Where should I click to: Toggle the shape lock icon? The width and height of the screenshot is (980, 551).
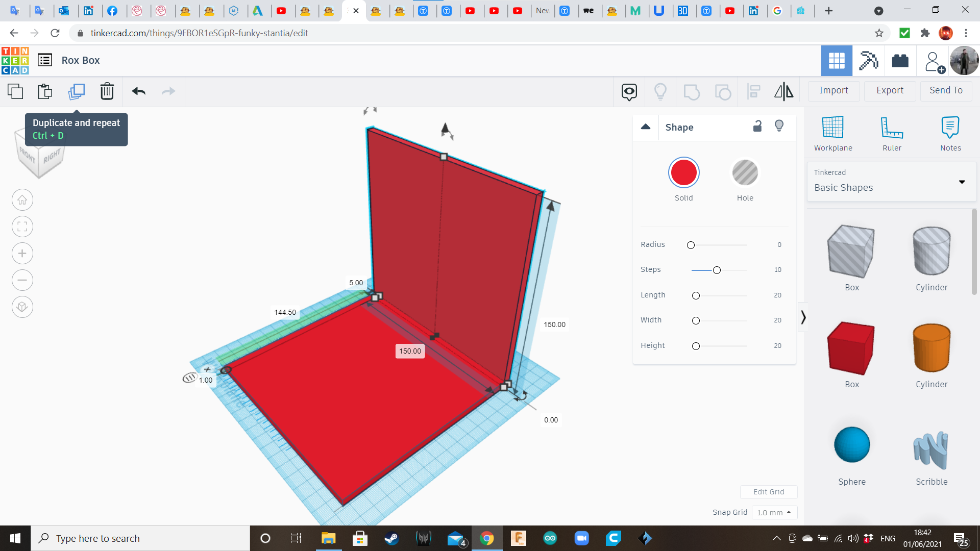click(x=757, y=127)
